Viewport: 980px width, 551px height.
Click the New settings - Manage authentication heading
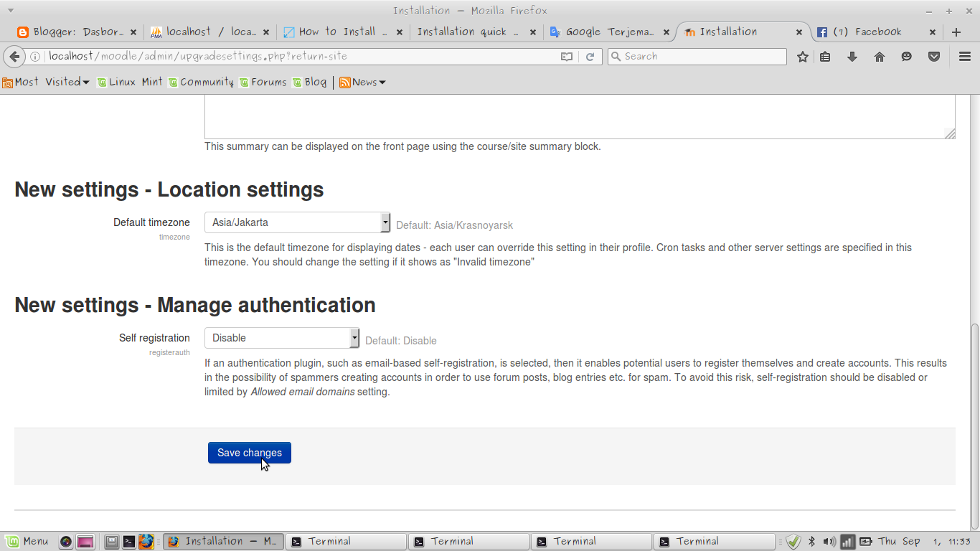tap(195, 305)
